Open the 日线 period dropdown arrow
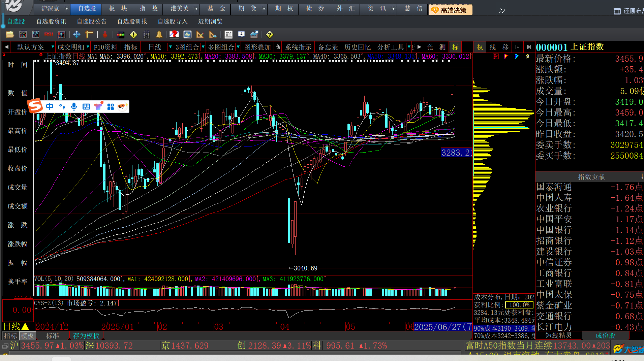644x361 pixels. 170,47
